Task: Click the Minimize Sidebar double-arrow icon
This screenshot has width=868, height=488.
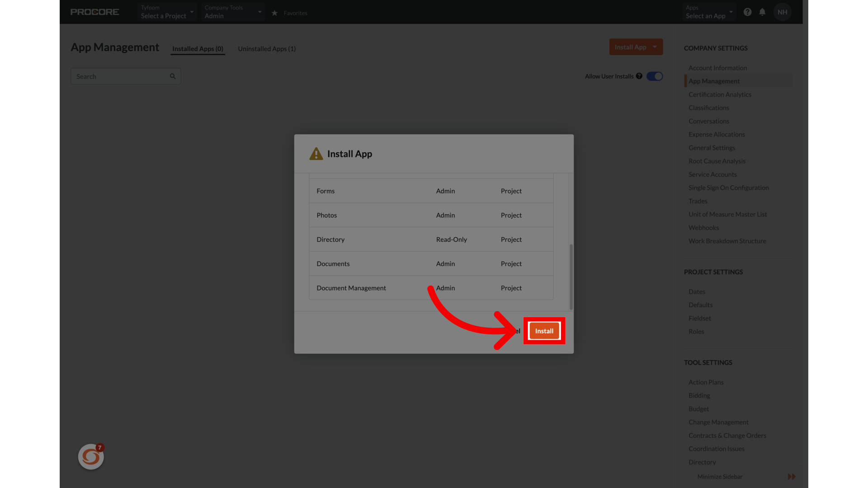Action: pos(792,477)
